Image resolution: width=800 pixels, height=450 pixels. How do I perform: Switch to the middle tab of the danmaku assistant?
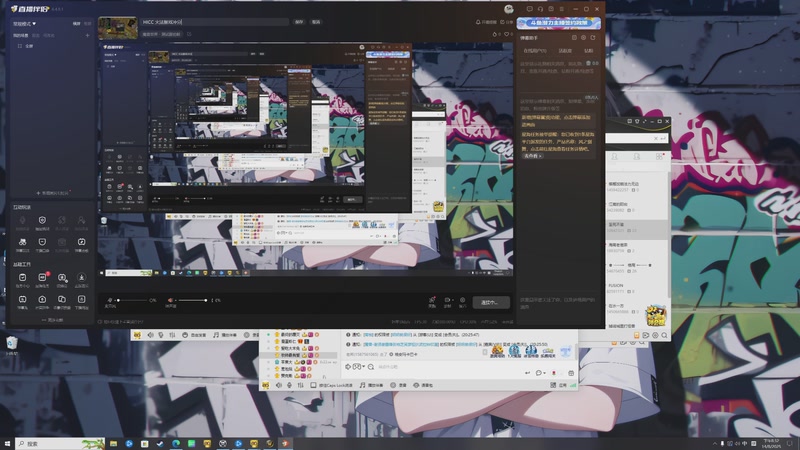565,51
